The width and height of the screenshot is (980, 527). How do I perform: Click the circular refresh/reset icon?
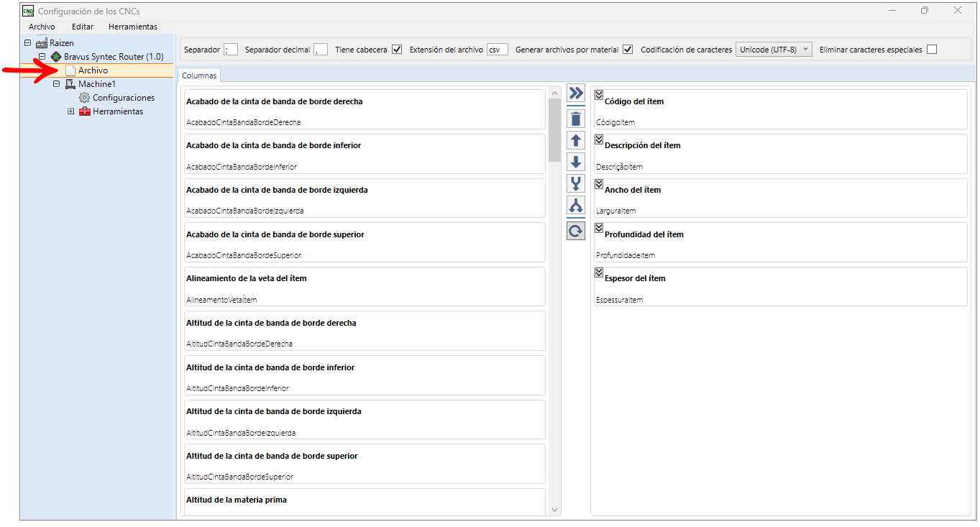[575, 231]
